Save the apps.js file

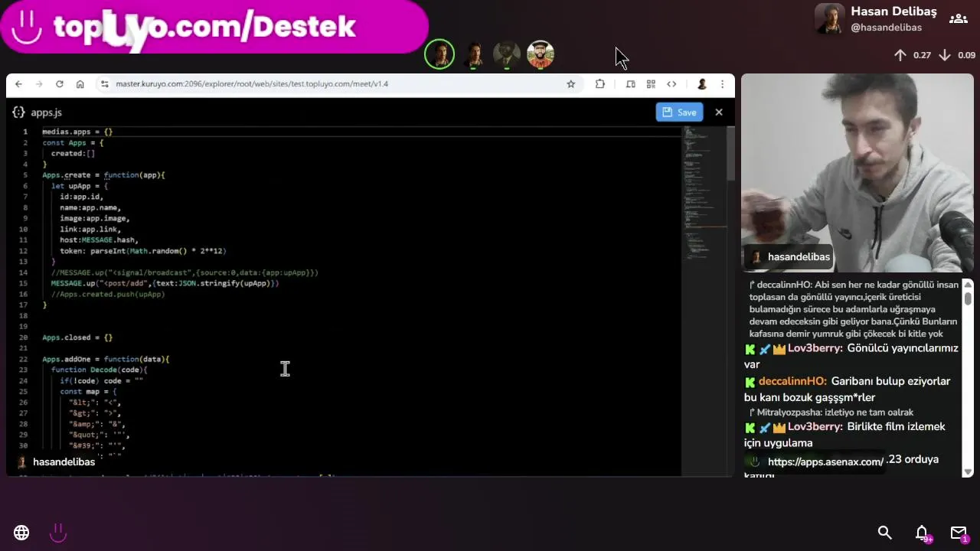[x=679, y=112]
